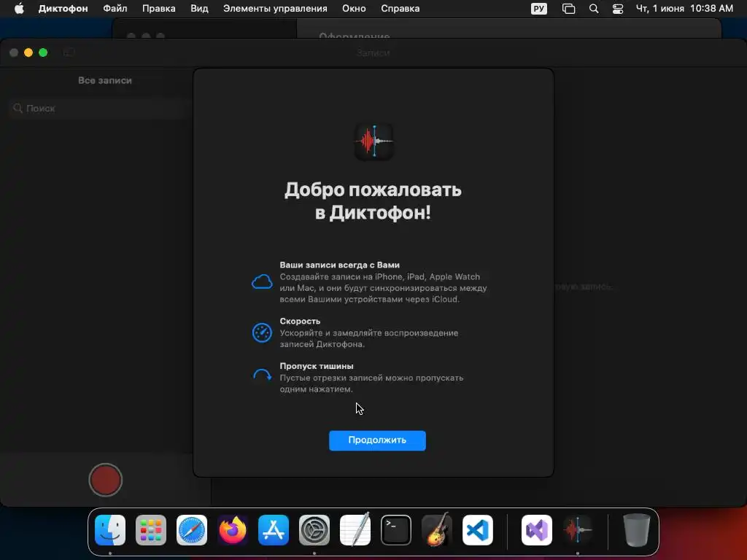The width and height of the screenshot is (747, 560).
Task: Open System Preferences from the Dock
Action: coord(314,530)
